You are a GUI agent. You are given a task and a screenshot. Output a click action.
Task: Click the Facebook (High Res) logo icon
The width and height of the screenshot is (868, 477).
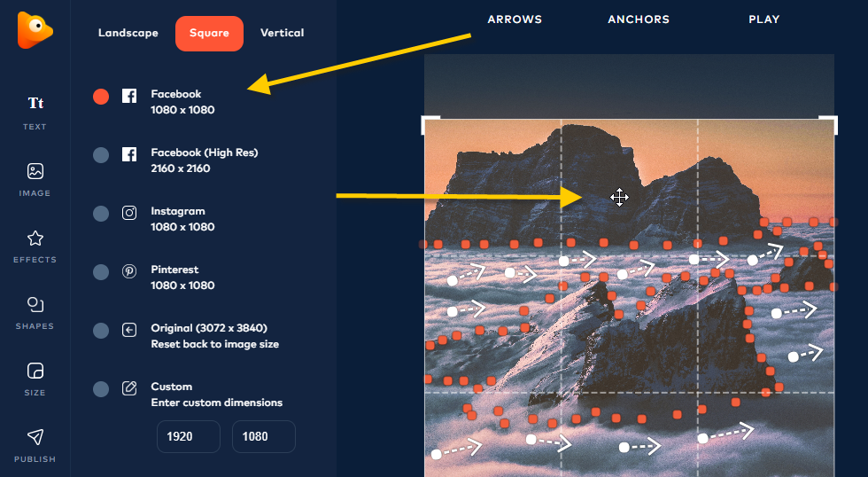tap(129, 154)
